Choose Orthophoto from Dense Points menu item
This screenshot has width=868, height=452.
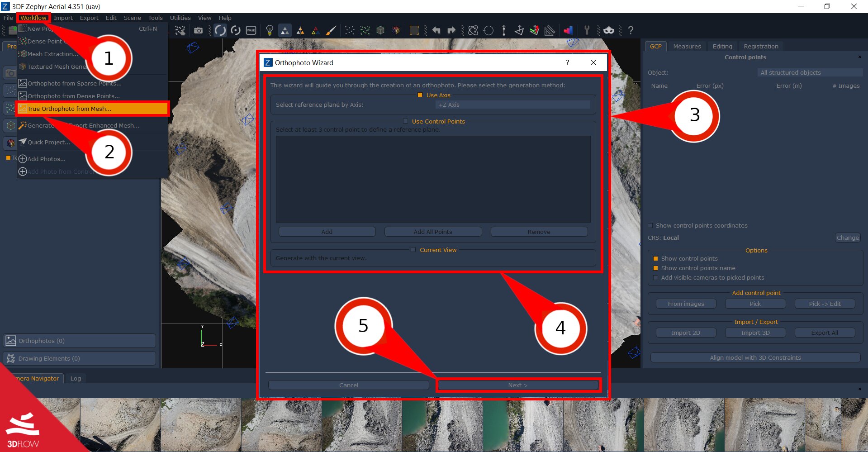[92, 96]
